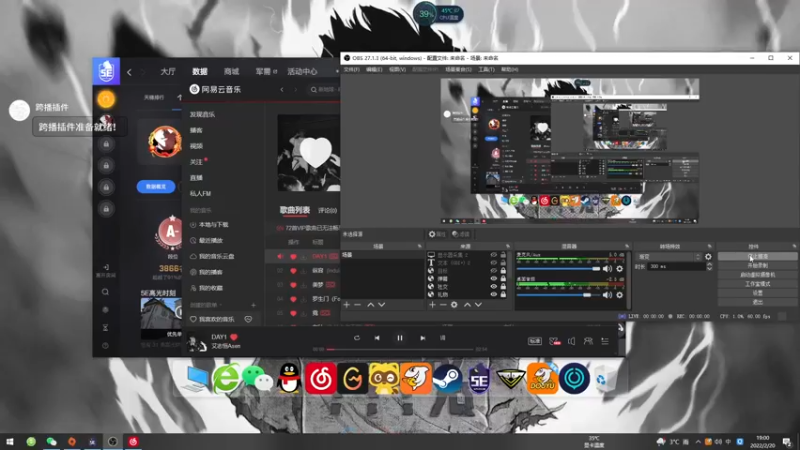Open WeChat icon in the dock

(x=257, y=379)
